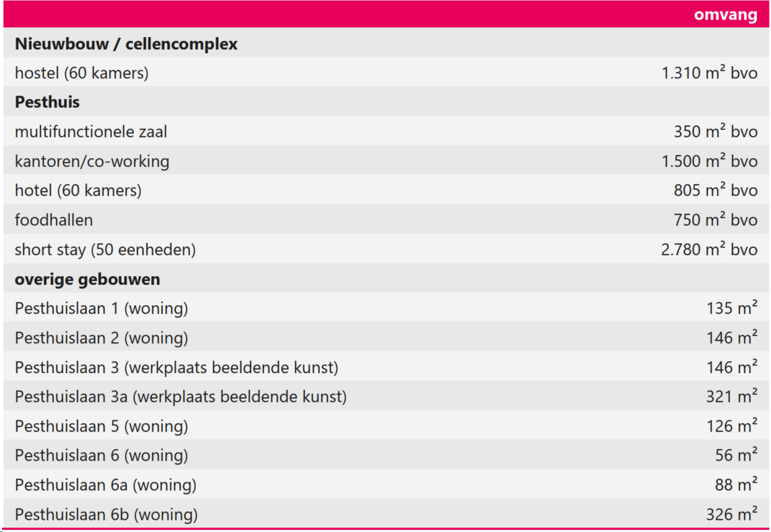The image size is (771, 532).
Task: Click the 'Pesthuislaan 1 (woning)' row label
Action: click(x=102, y=308)
